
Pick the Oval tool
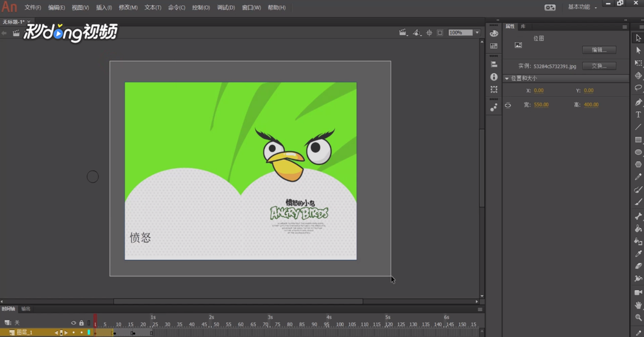[x=638, y=152]
